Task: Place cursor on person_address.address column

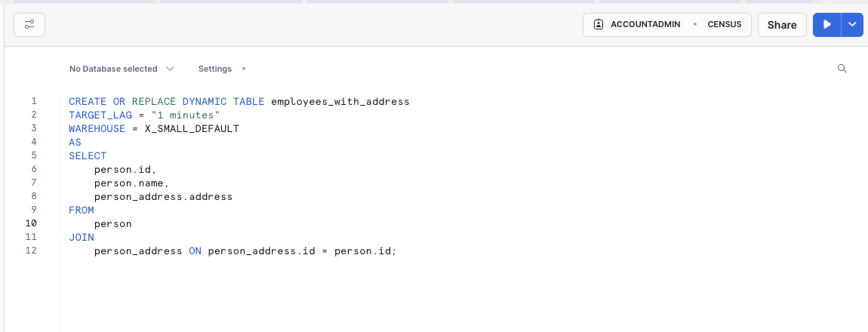Action: pos(163,196)
